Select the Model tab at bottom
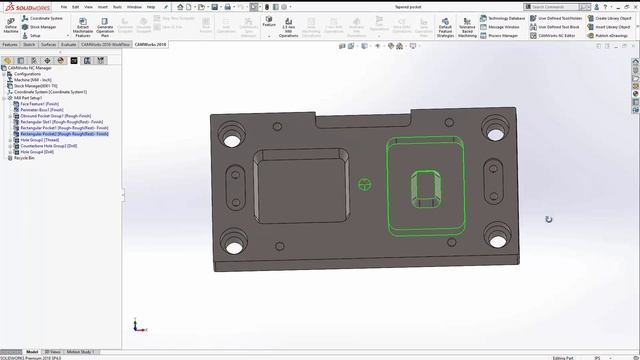 point(32,352)
